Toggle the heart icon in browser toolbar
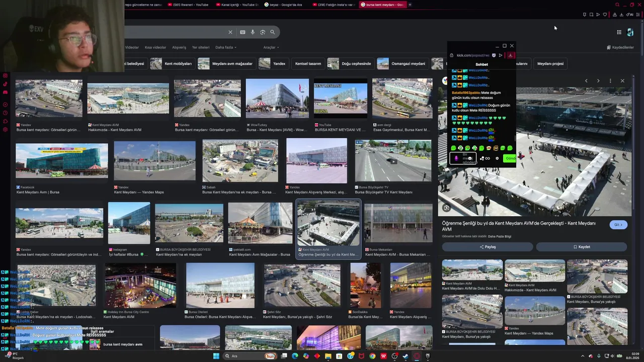The height and width of the screenshot is (362, 644). (x=605, y=15)
